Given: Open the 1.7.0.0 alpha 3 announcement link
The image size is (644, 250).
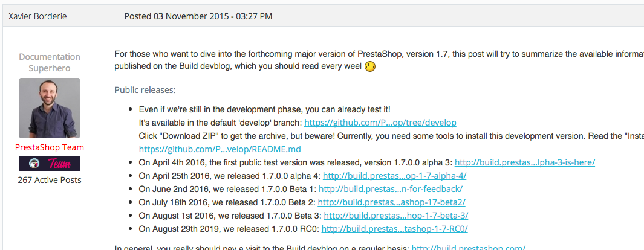Looking at the screenshot, I should pos(525,162).
